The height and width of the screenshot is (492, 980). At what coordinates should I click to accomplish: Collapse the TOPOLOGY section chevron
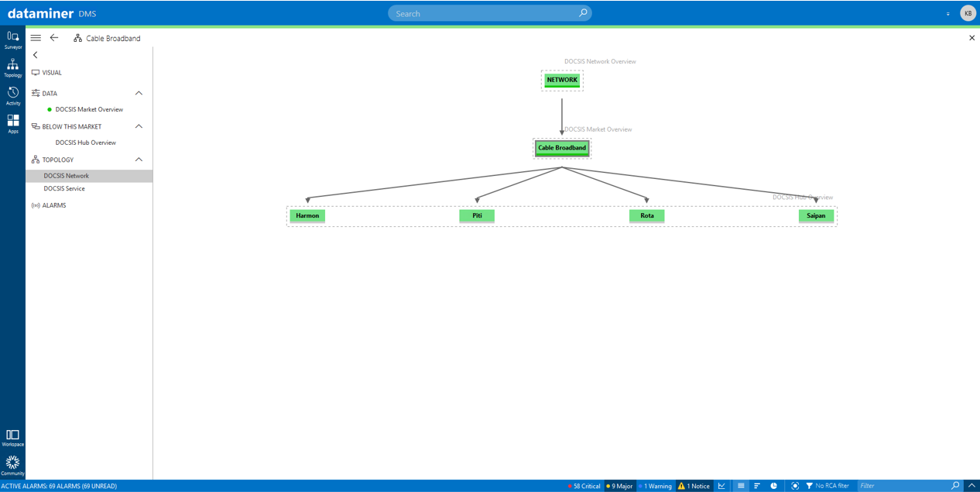[139, 160]
